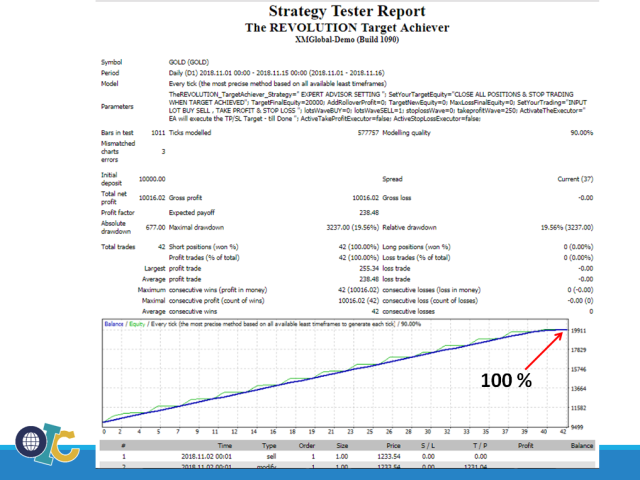Click the XMGlobal-Demo (Build 1090) line
Image resolution: width=640 pixels, height=480 pixels.
[347, 40]
